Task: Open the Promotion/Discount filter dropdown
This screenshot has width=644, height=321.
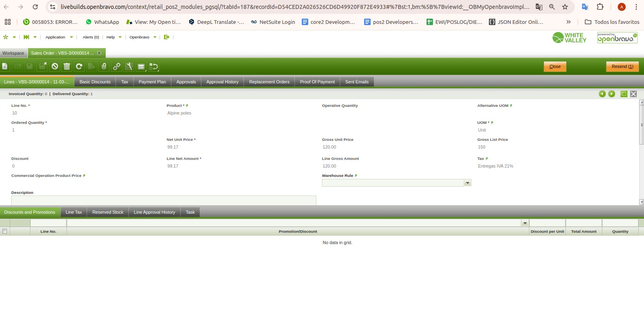Action: point(525,223)
